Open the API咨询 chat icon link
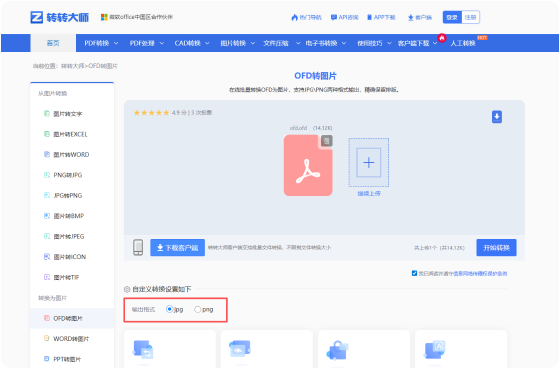Image resolution: width=560 pixels, height=369 pixels. [345, 17]
